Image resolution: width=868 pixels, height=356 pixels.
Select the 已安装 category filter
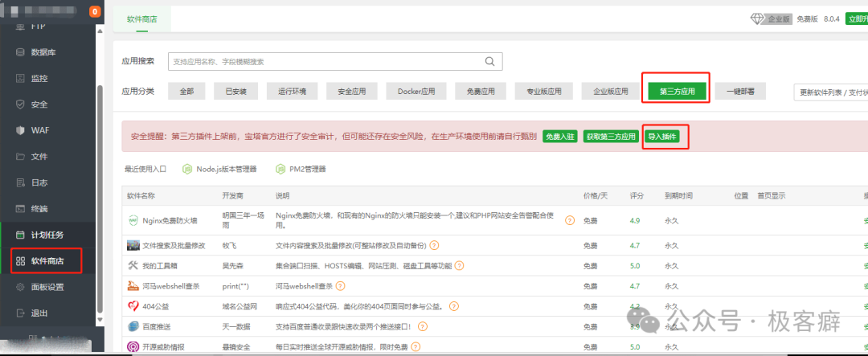click(x=235, y=92)
